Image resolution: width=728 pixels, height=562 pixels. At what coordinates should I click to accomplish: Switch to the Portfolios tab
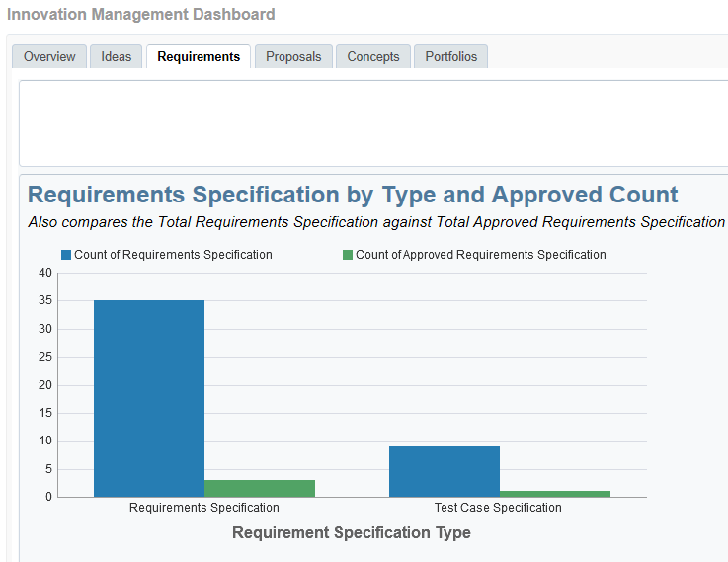[450, 57]
